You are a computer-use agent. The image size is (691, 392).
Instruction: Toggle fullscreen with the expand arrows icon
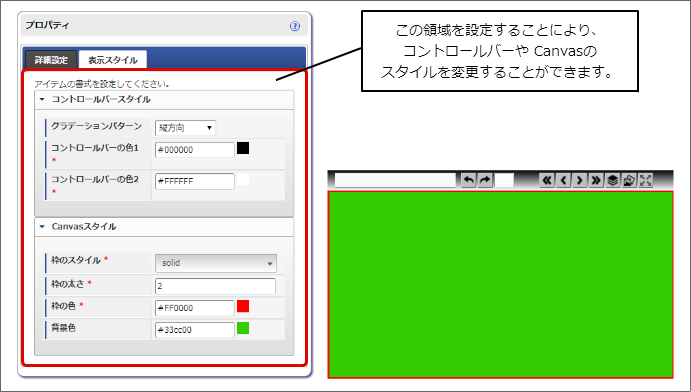645,180
